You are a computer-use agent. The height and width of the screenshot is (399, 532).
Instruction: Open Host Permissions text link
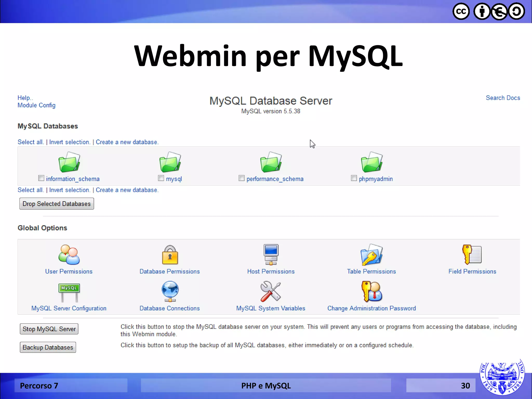tap(271, 271)
